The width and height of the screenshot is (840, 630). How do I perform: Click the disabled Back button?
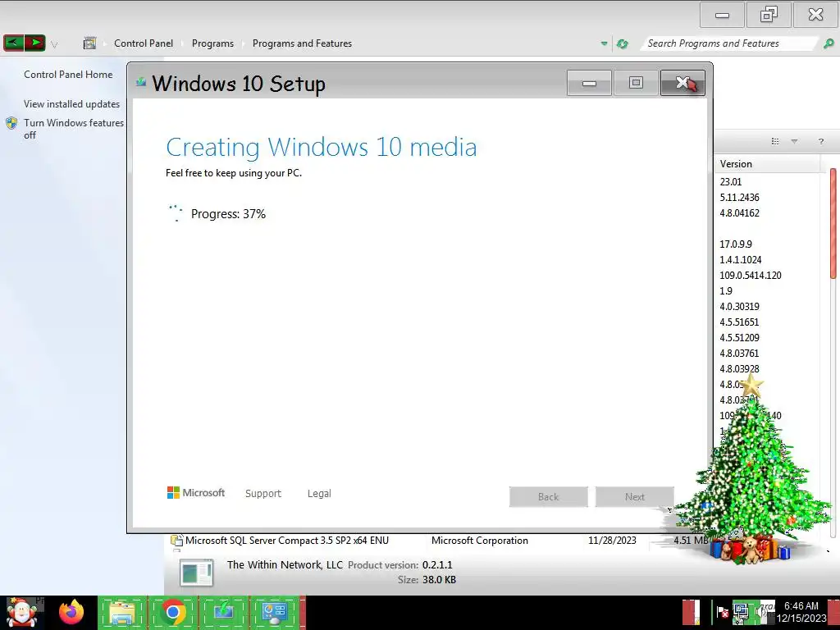(549, 496)
